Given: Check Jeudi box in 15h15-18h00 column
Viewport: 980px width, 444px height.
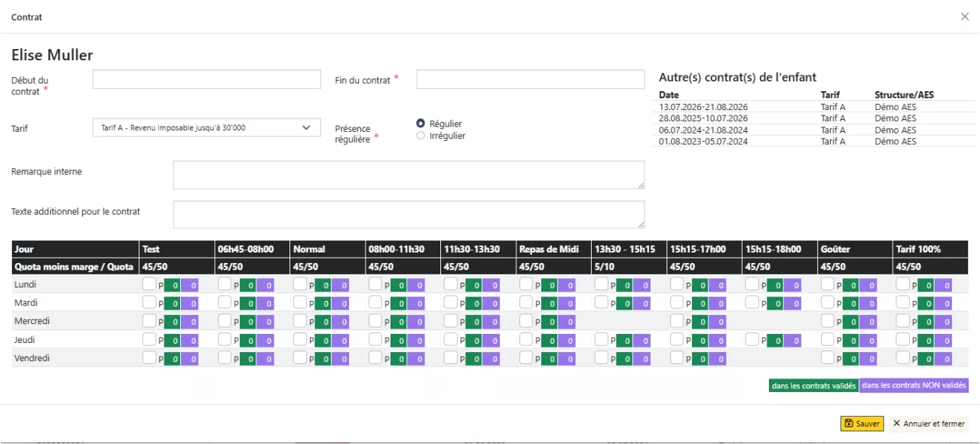Looking at the screenshot, I should [752, 339].
